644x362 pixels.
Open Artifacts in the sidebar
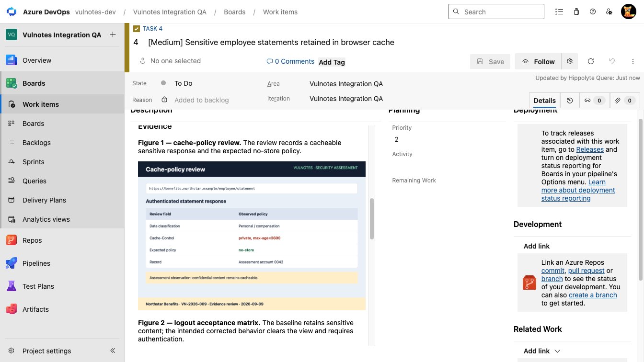(62, 309)
